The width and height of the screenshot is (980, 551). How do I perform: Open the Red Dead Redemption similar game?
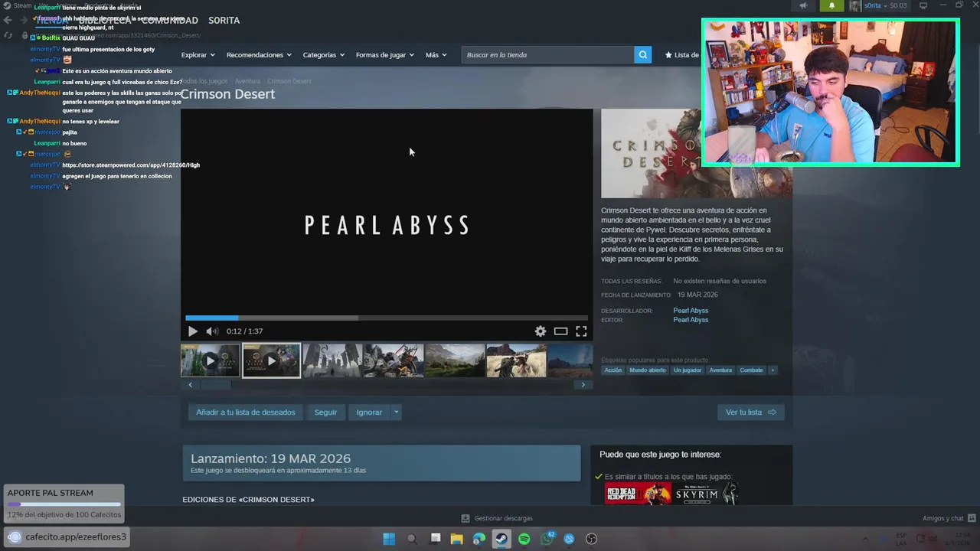click(638, 494)
